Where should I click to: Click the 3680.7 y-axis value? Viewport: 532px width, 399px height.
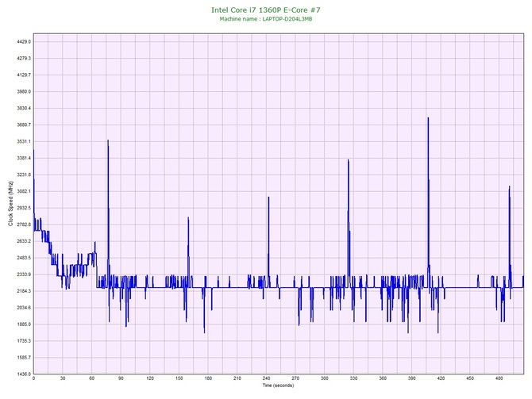point(24,125)
